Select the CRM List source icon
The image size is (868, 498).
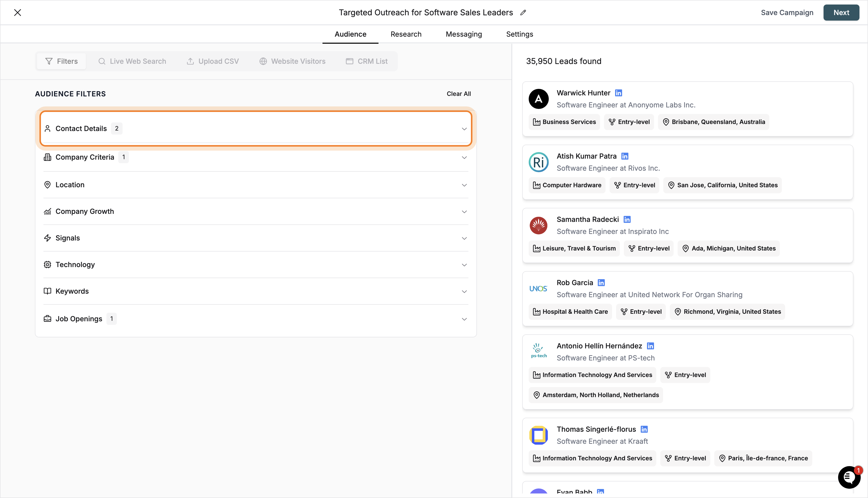(350, 61)
